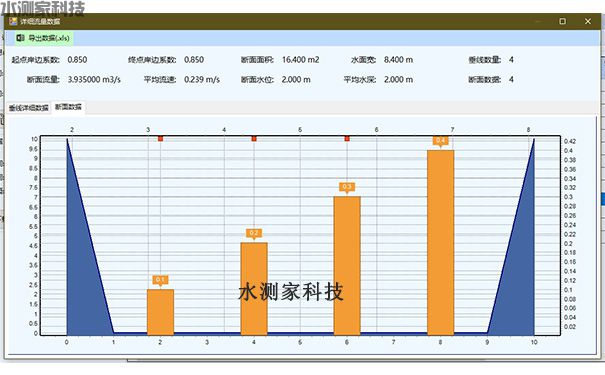This screenshot has width=605, height=375.
Task: Click the orange bar labeled 0.1
Action: coord(161,312)
